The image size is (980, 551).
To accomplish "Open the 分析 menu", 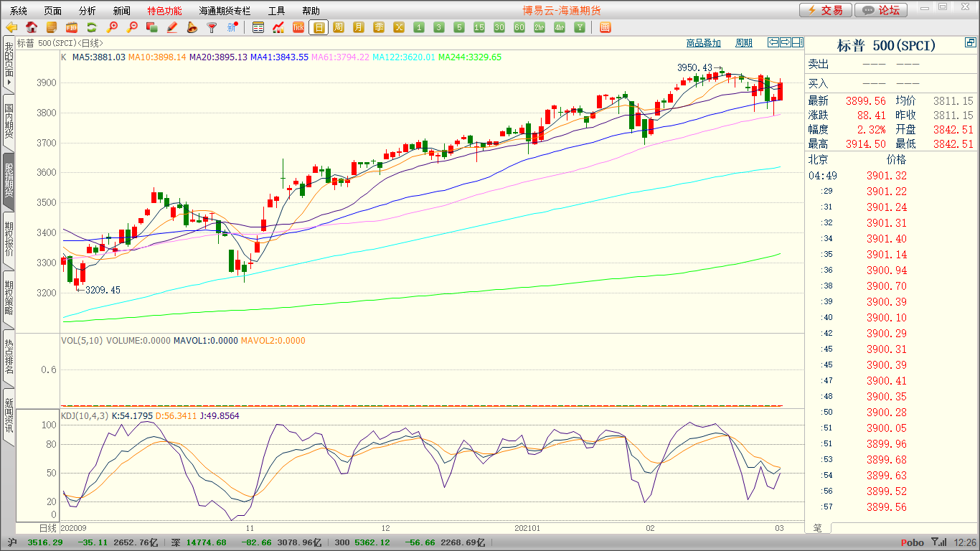I will (x=88, y=11).
